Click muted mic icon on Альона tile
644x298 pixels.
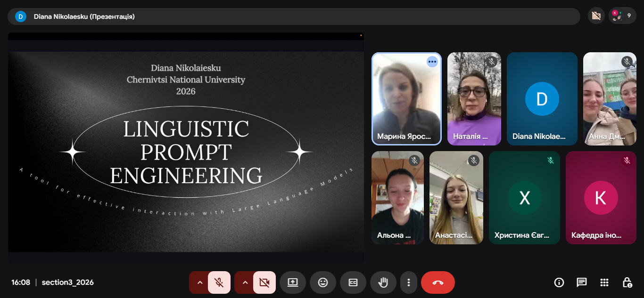414,161
